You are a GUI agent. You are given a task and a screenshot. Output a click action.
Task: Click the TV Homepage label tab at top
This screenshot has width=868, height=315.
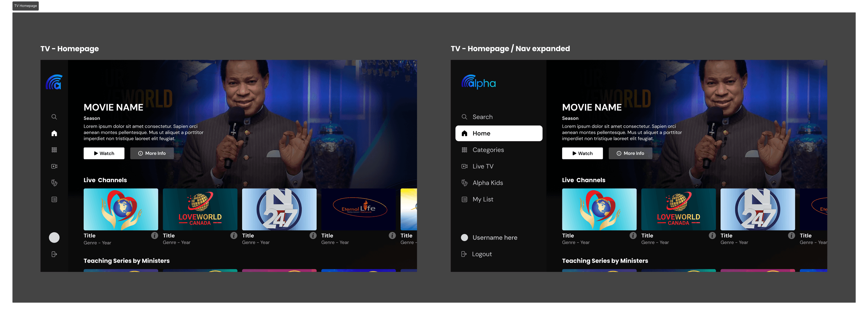pos(26,6)
